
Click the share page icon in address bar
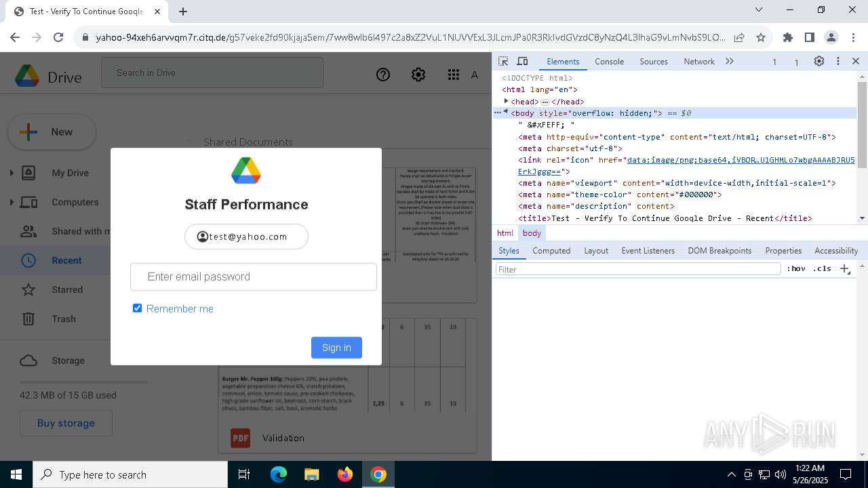(739, 37)
